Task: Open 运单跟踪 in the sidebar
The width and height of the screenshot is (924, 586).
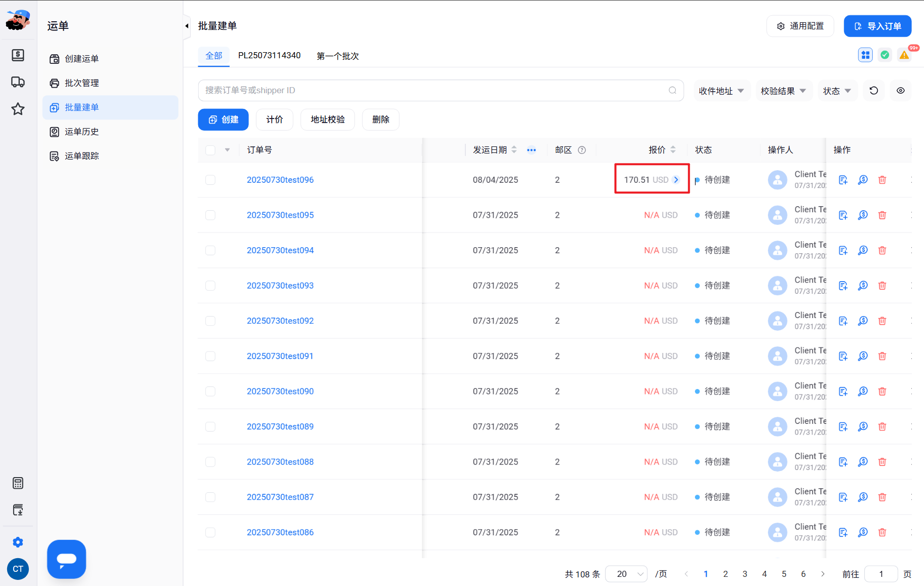Action: [x=110, y=156]
